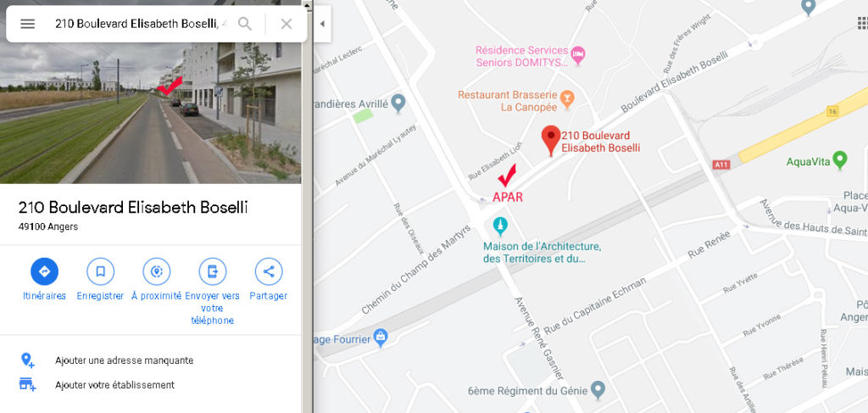Open the hamburger menu in search bar

pyautogui.click(x=28, y=24)
